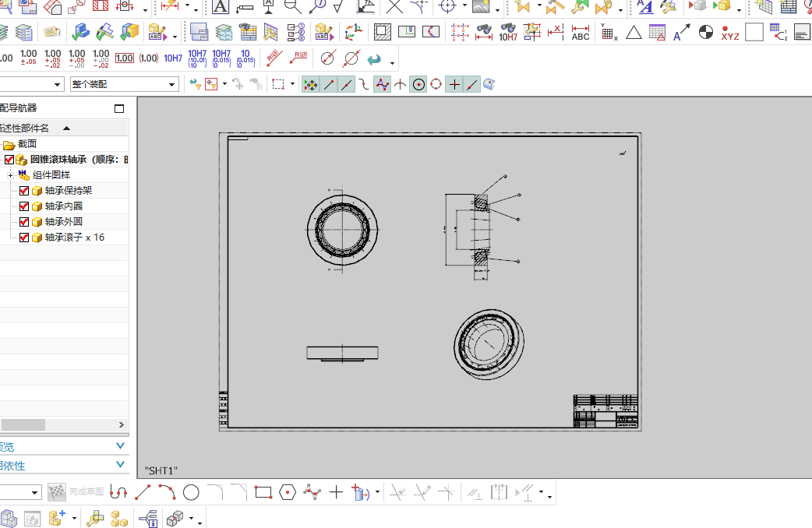Expand the 组件图样 tree node
812x528 pixels.
coord(10,175)
